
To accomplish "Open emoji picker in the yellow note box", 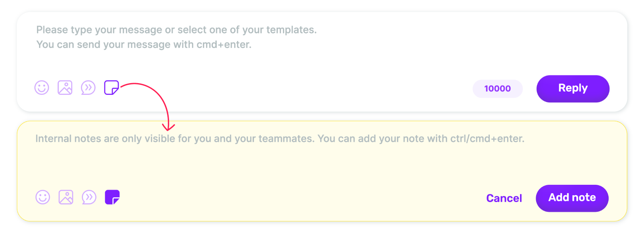I will tap(43, 197).
